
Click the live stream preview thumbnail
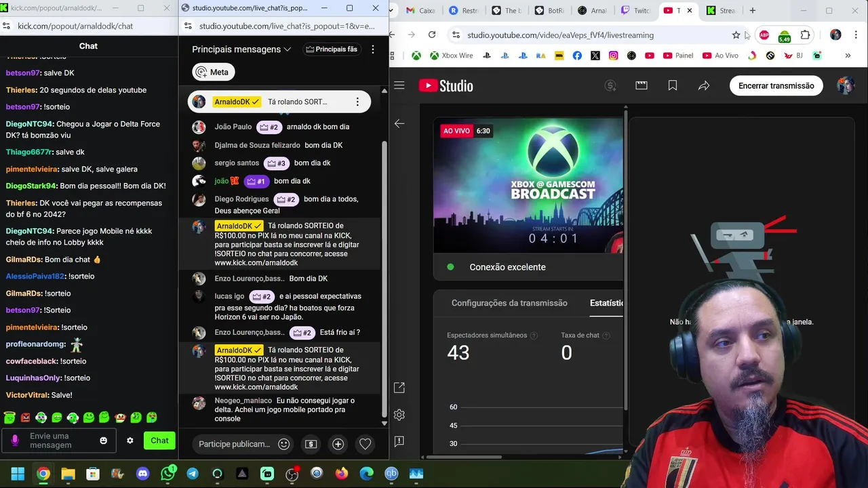click(x=528, y=186)
